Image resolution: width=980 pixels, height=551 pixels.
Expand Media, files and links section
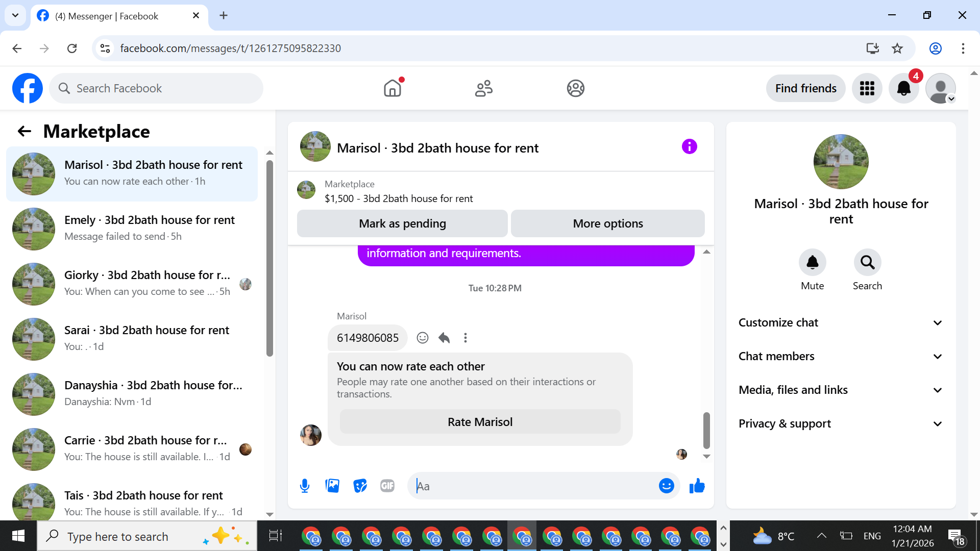[841, 390]
